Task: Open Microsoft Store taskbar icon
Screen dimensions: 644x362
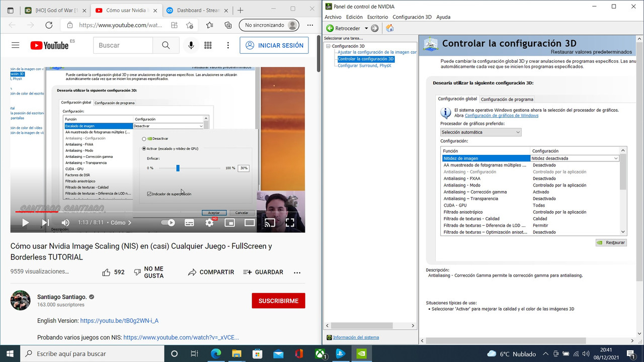Action: [x=258, y=353]
